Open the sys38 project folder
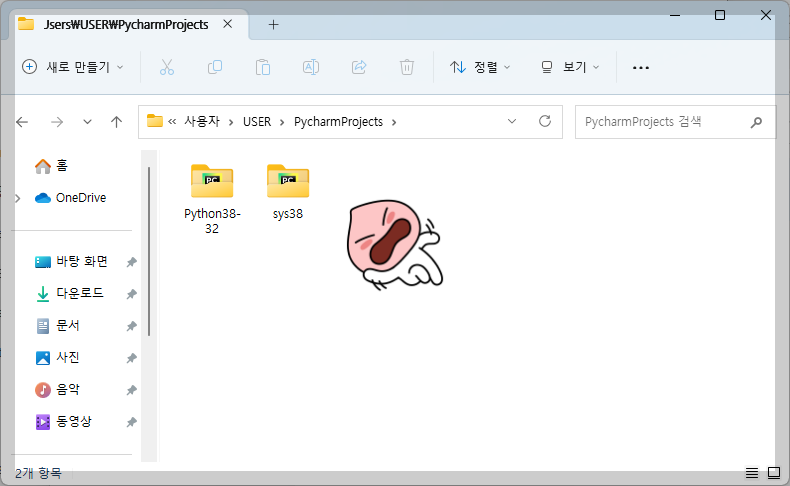This screenshot has height=486, width=790. tap(288, 192)
